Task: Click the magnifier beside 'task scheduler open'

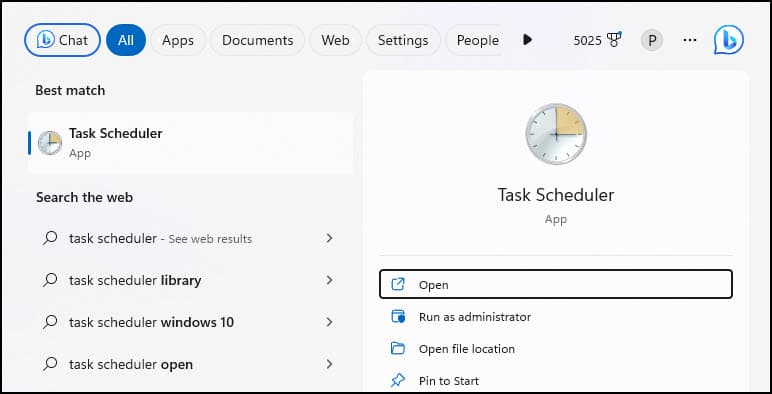Action: point(50,364)
